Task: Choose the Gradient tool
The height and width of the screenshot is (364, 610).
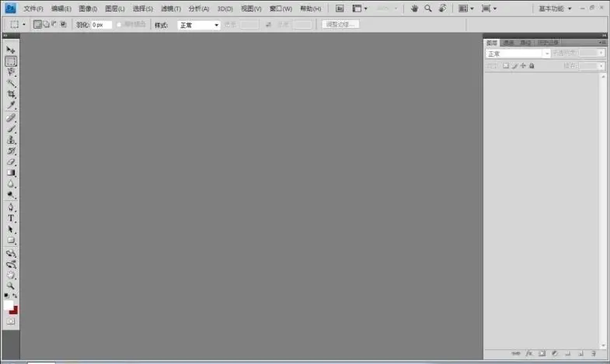Action: point(11,173)
